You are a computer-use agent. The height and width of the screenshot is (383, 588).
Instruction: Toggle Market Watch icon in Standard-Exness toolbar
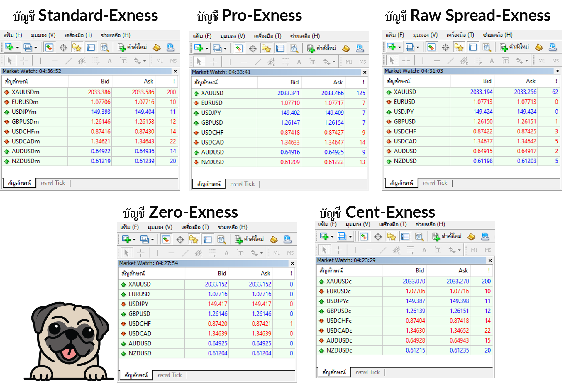point(49,47)
